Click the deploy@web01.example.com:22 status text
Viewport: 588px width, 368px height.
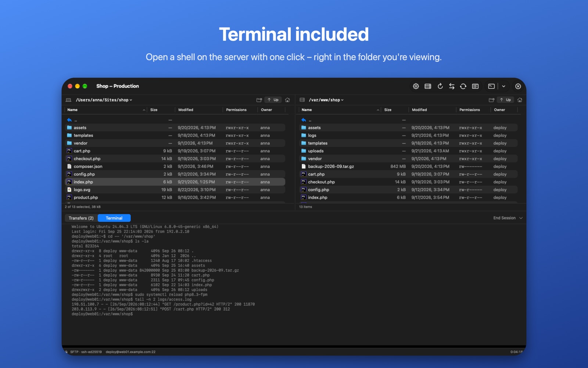pos(130,352)
